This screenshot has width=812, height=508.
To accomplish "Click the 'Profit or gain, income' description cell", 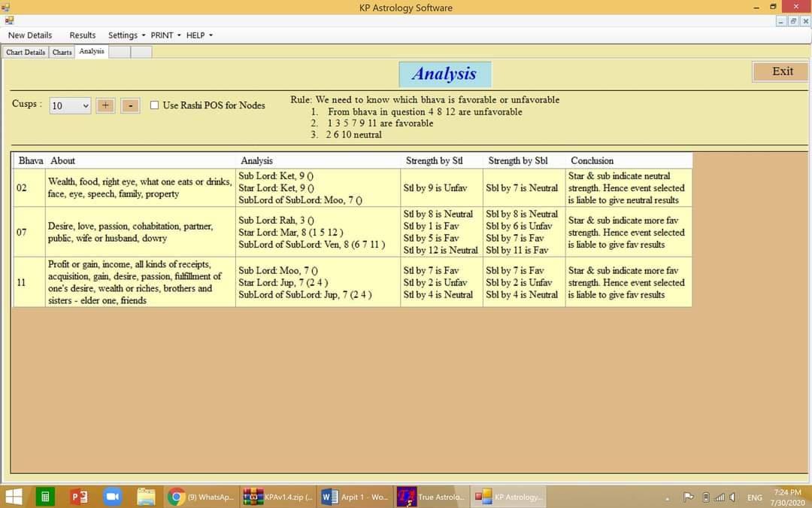I will [x=141, y=282].
